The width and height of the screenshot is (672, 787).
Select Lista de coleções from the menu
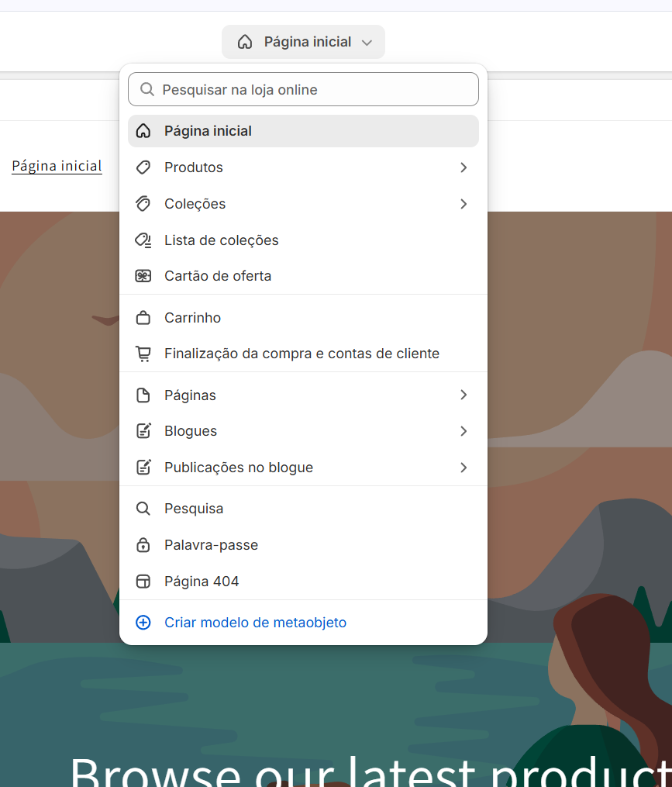[x=221, y=240]
